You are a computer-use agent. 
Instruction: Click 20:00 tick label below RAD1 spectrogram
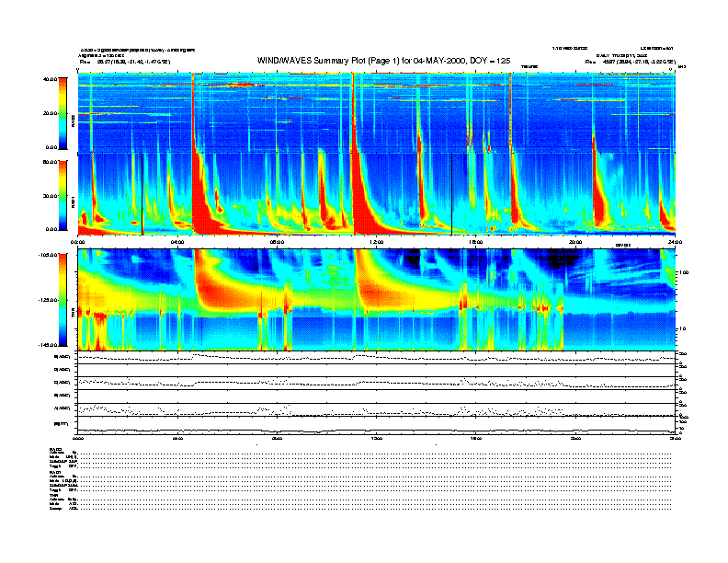[575, 242]
